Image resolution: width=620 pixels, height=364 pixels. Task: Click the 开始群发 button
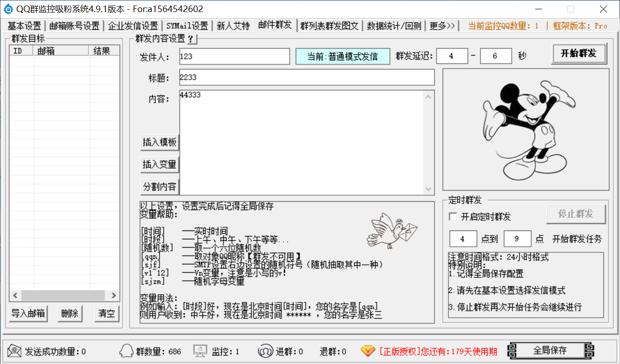pos(579,53)
